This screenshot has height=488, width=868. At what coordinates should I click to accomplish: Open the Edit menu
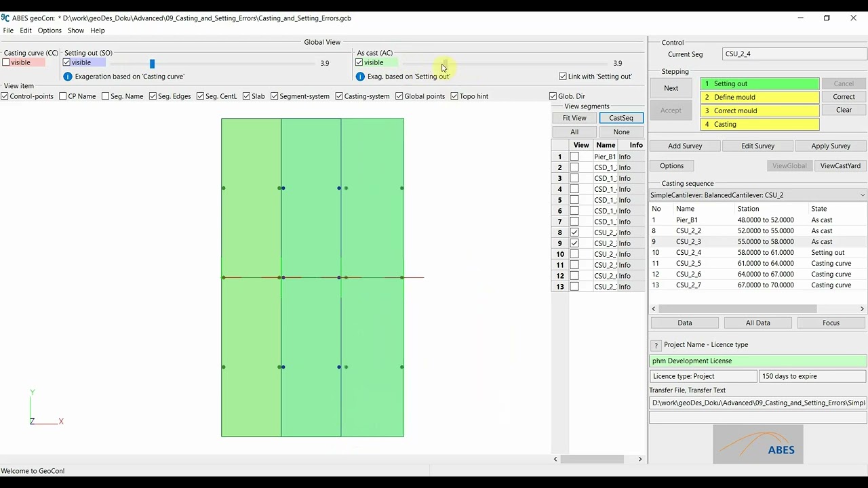click(26, 30)
